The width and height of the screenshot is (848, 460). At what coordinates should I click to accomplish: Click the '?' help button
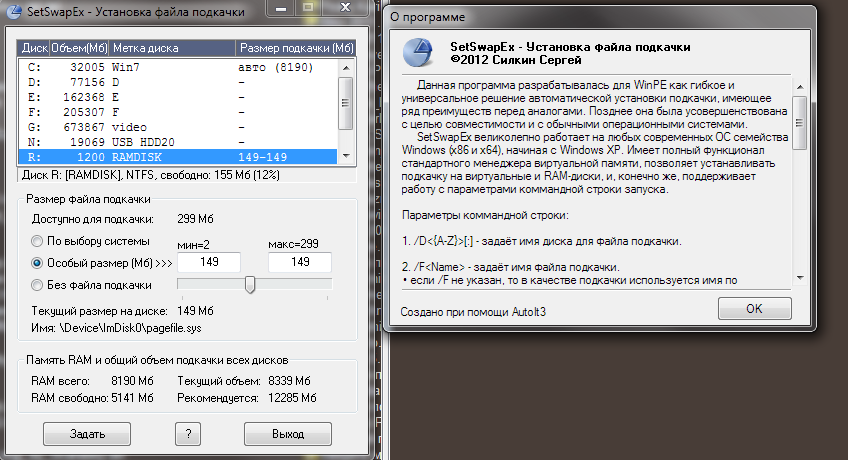pos(188,434)
